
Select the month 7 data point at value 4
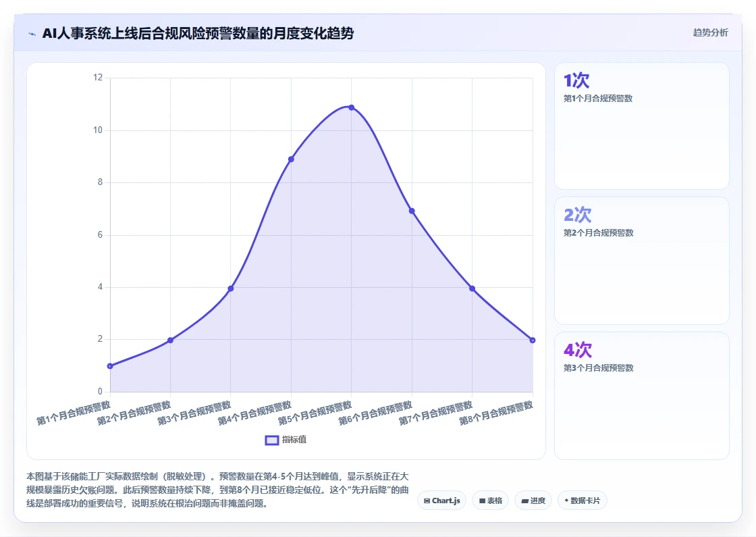[472, 288]
